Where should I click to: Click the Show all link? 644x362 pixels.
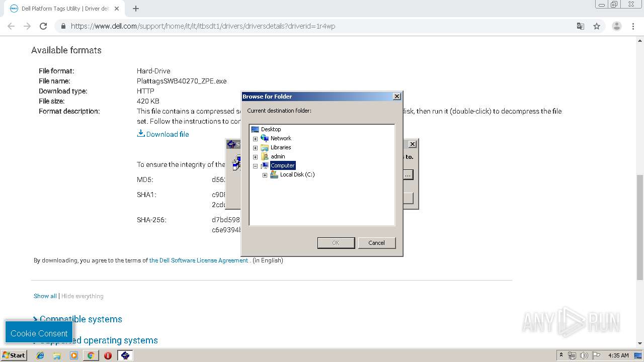45,296
